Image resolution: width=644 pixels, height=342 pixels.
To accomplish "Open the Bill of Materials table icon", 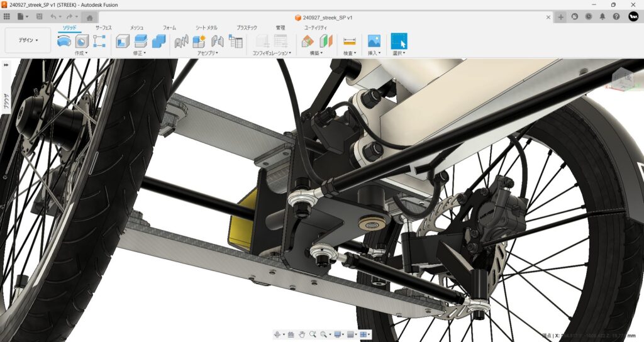I will tap(235, 41).
